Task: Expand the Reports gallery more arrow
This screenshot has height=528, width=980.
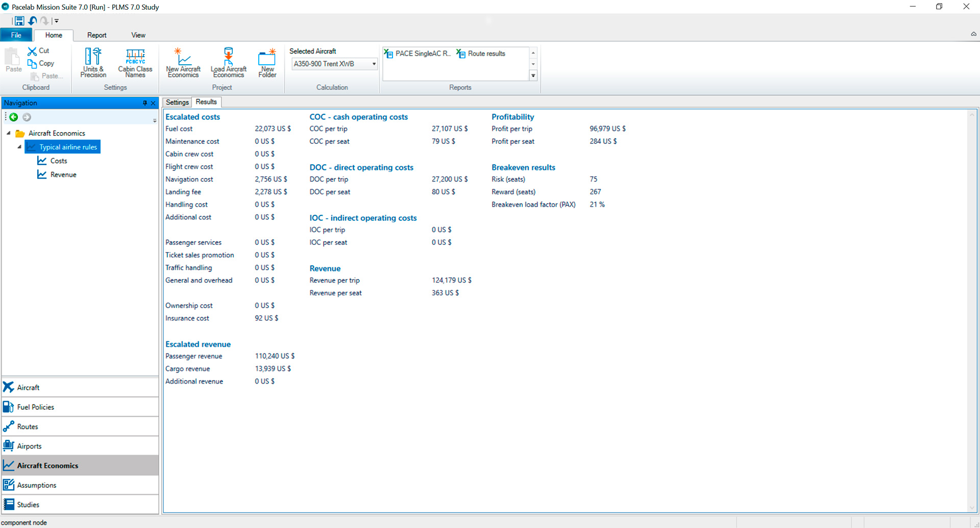Action: (533, 76)
